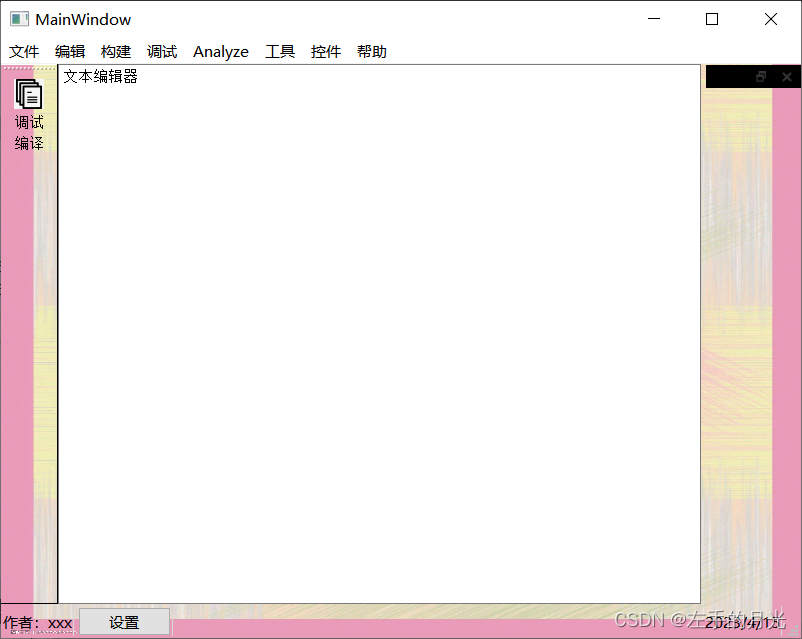
Task: Select the 调试 toolbar action
Action: tap(29, 123)
